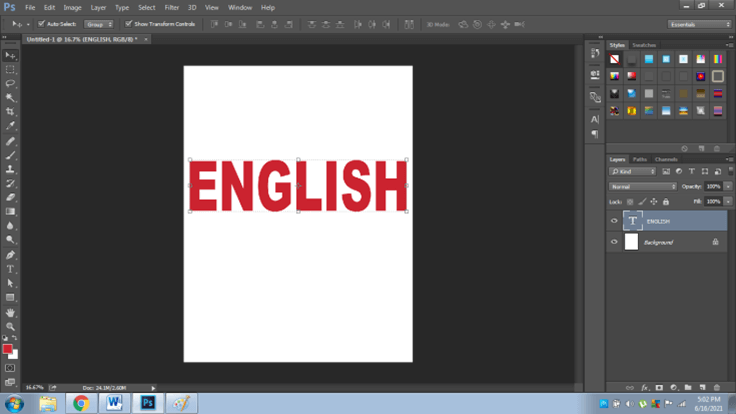Select the Crop tool in toolbar

click(11, 112)
